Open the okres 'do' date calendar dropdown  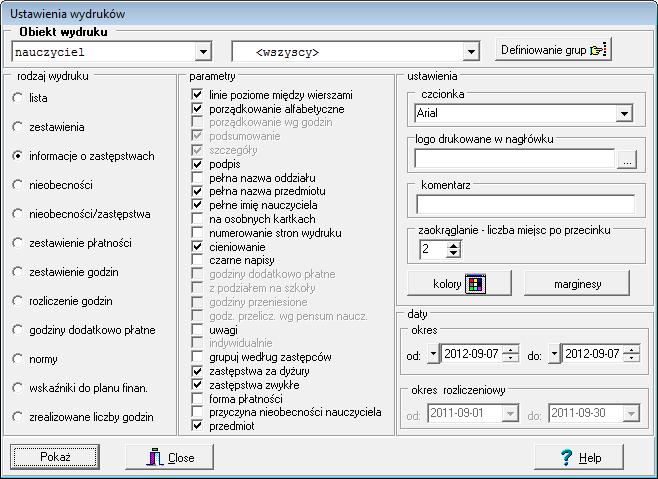point(554,353)
